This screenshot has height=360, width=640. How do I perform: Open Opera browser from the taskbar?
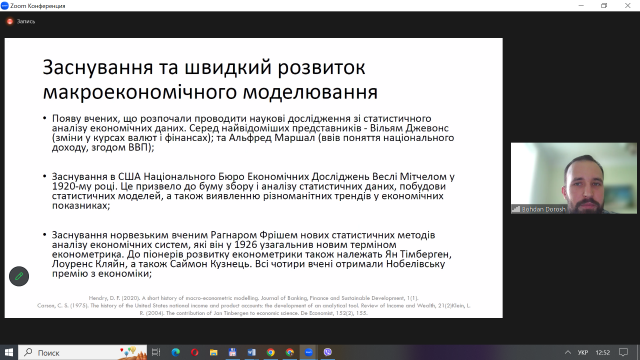coord(194,352)
